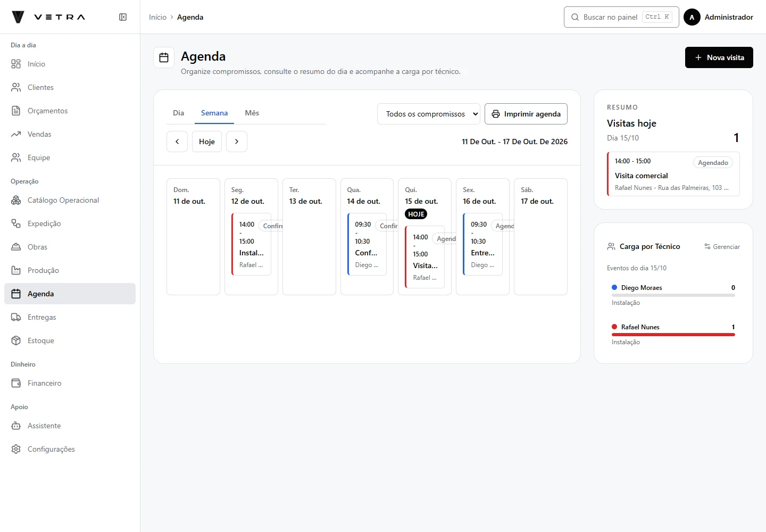Open the Agenda sidebar menu item

pos(70,294)
